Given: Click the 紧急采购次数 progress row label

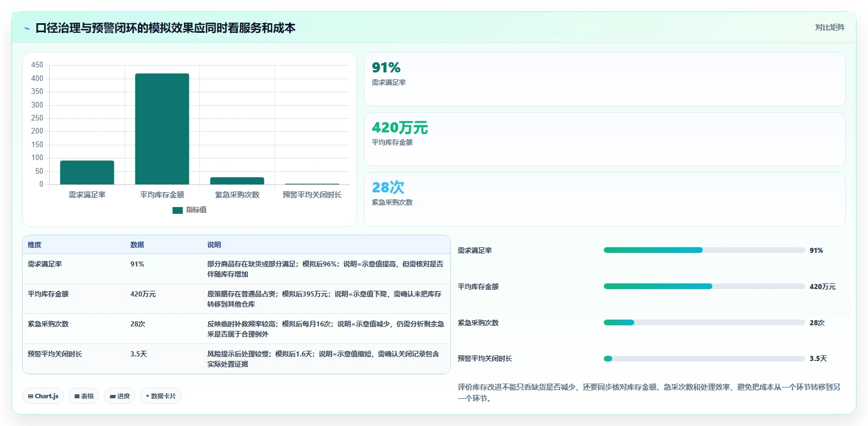Looking at the screenshot, I should [478, 322].
